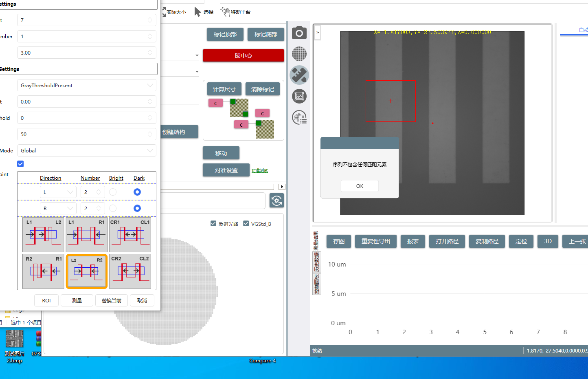This screenshot has width=588, height=379.
Task: Choose the CR2 CL2 edge mode thumbnail
Action: (x=130, y=271)
